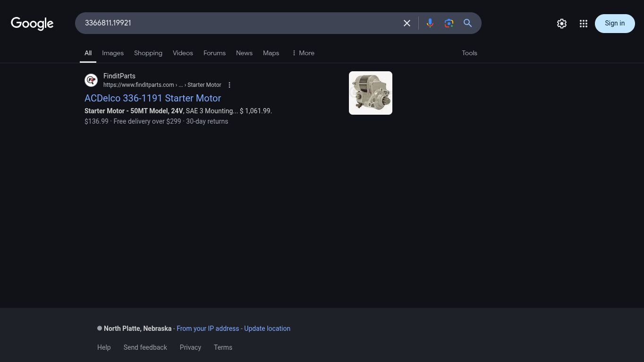
Task: Expand the More search filters menu
Action: tap(303, 53)
